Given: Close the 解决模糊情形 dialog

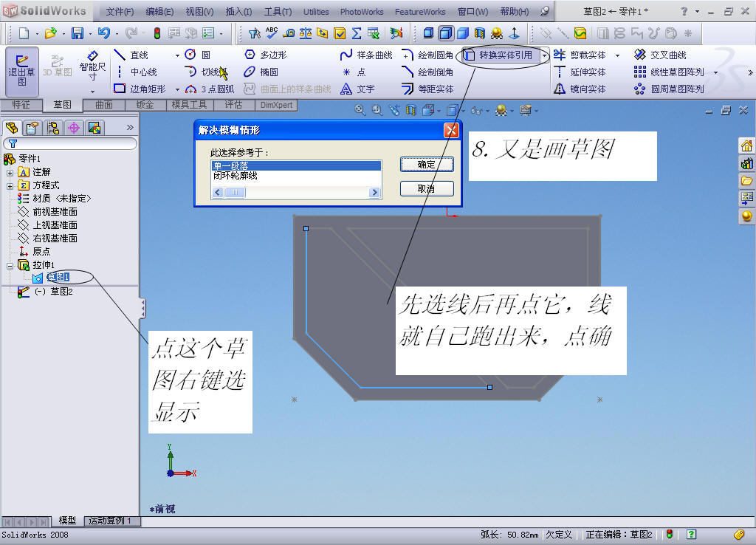Looking at the screenshot, I should [x=451, y=130].
